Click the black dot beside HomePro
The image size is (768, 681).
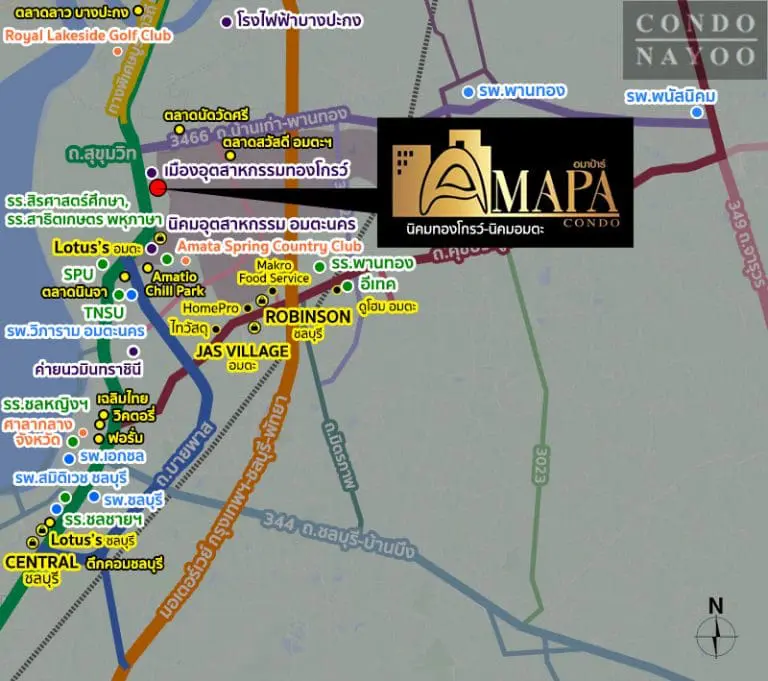(247, 308)
